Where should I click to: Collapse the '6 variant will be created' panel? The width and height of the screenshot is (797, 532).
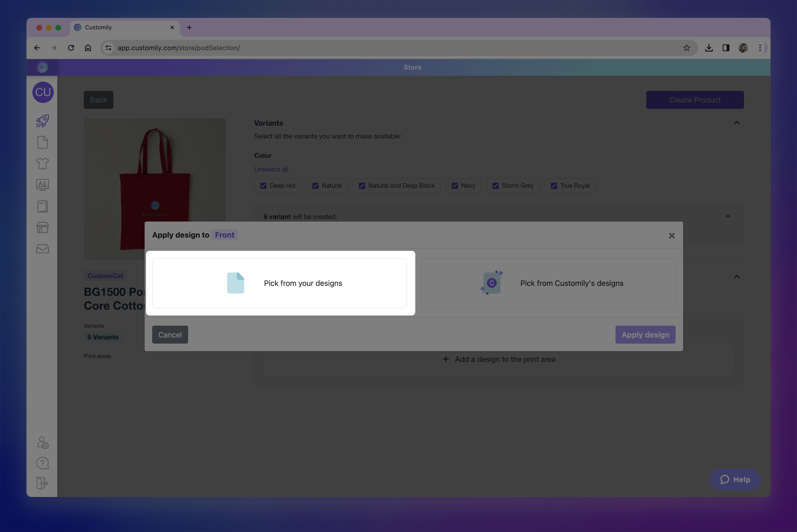point(728,217)
